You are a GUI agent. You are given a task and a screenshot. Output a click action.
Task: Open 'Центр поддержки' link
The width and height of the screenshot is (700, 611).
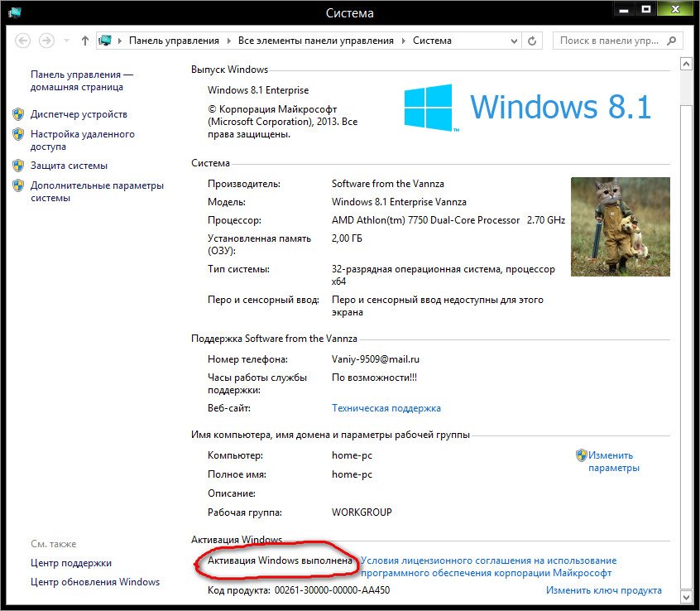[71, 563]
